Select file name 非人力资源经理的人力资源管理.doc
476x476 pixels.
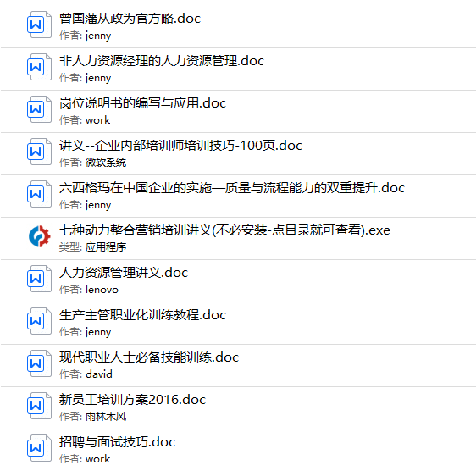pyautogui.click(x=162, y=61)
